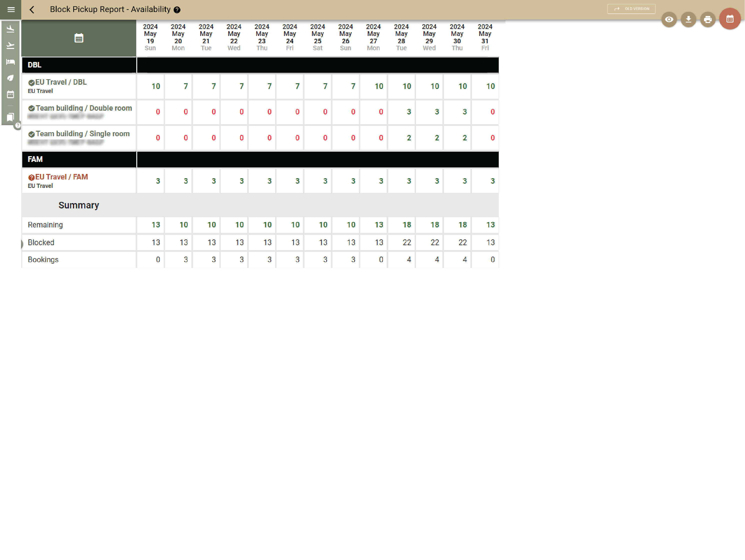The image size is (745, 560).
Task: Open the calendar icon in left sidebar
Action: pyautogui.click(x=10, y=94)
